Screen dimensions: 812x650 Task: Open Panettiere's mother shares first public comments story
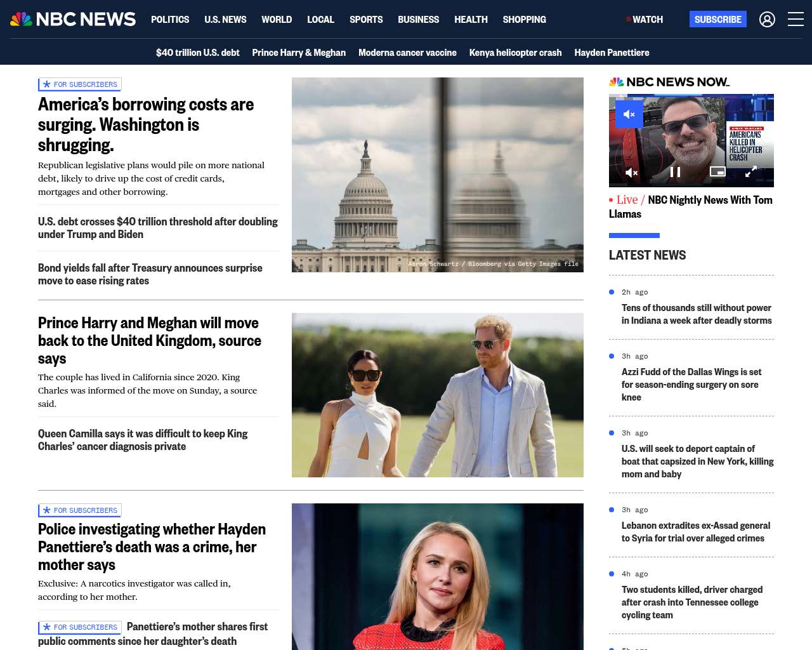click(153, 633)
